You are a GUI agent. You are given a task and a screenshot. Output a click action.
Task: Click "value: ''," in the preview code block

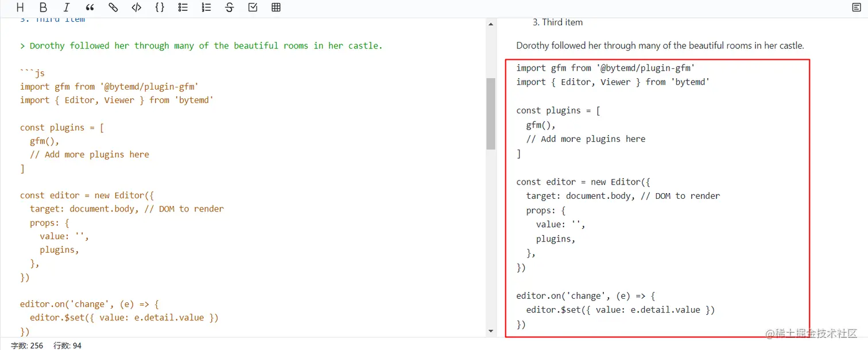point(561,225)
